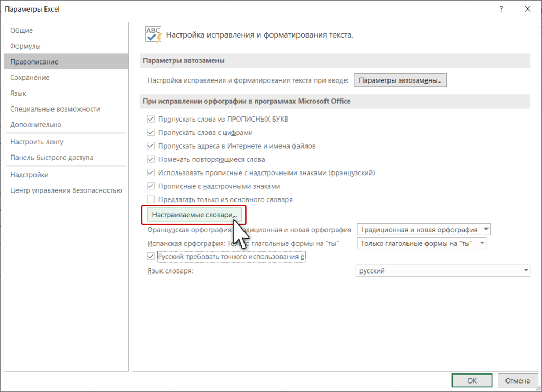Click 'Настраиваемые словари...' button

(x=194, y=215)
